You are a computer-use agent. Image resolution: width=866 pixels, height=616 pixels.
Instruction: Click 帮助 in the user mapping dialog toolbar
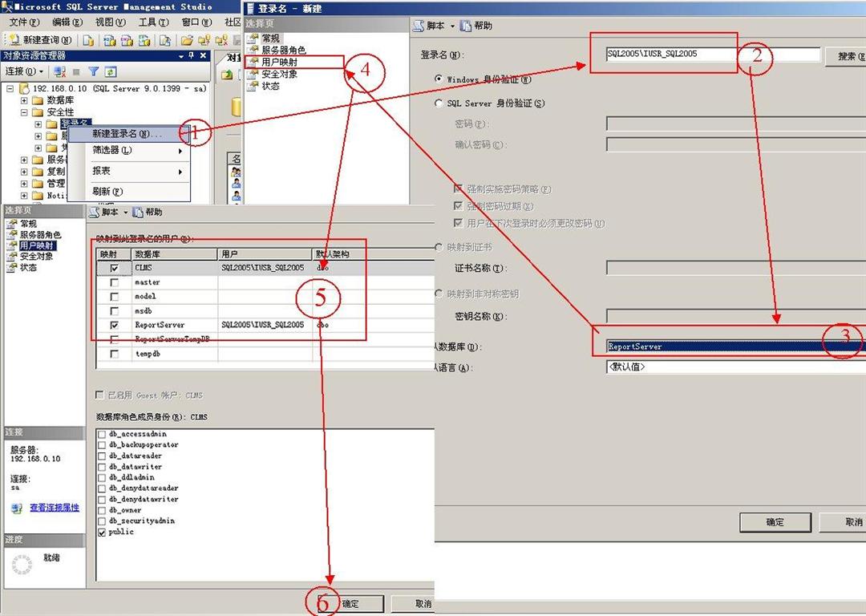pos(148,212)
